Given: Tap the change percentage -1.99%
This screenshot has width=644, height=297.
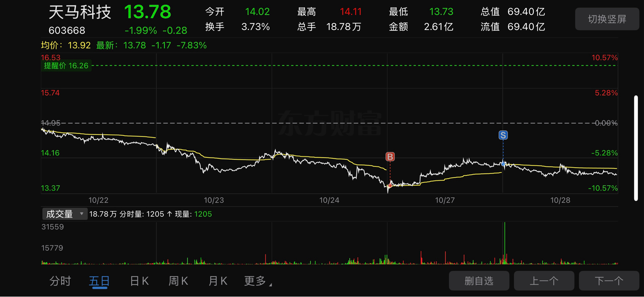Looking at the screenshot, I should [x=141, y=31].
